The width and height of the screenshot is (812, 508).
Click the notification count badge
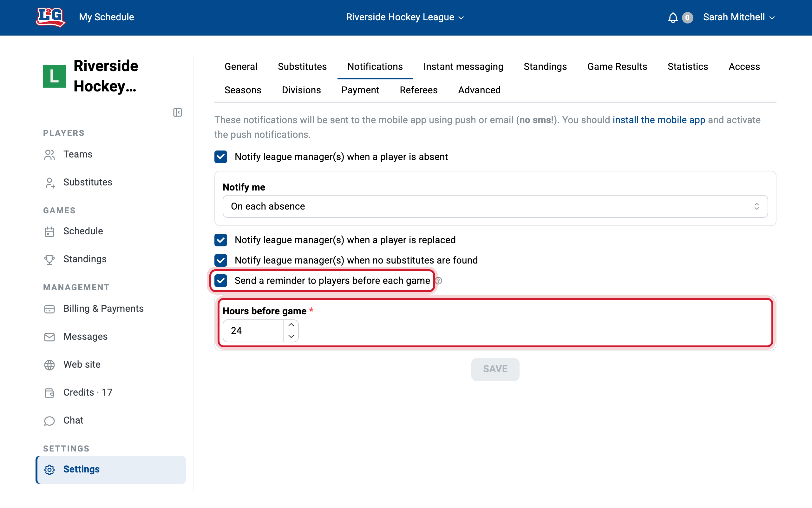click(x=687, y=17)
